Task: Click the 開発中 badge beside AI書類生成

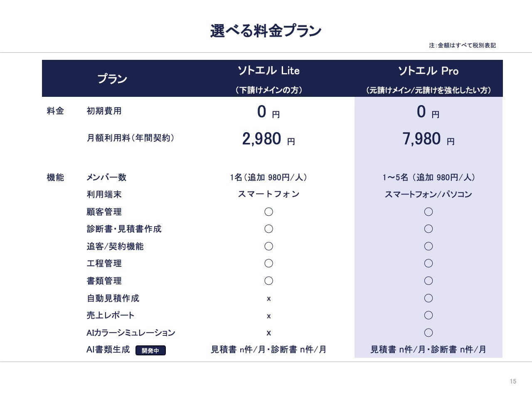Action: pos(150,350)
